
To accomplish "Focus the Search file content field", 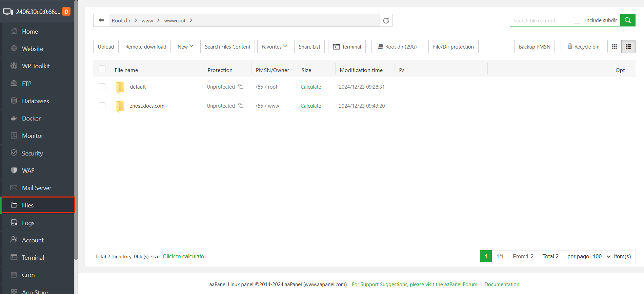I will tap(541, 21).
